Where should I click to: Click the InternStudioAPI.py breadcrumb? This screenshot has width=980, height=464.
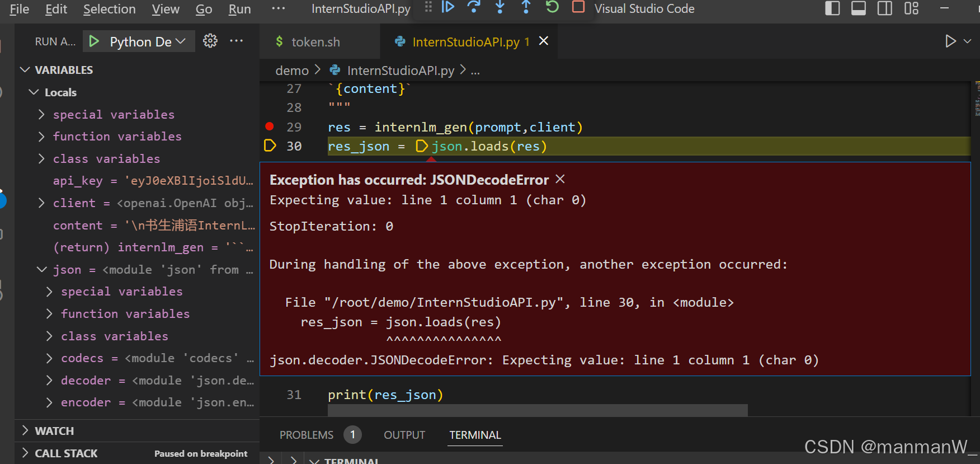click(401, 71)
